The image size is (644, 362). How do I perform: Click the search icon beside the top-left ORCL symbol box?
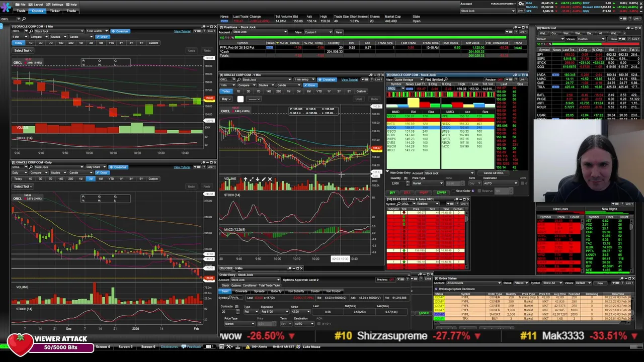[x=24, y=19]
